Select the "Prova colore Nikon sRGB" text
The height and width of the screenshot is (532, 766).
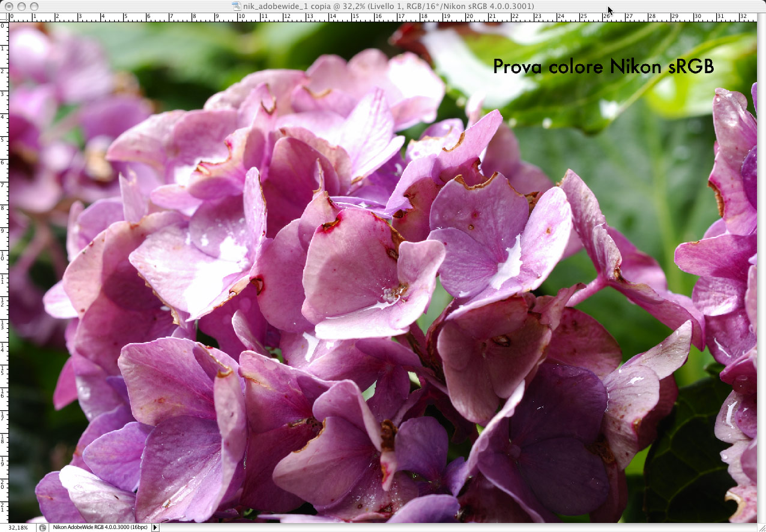603,67
